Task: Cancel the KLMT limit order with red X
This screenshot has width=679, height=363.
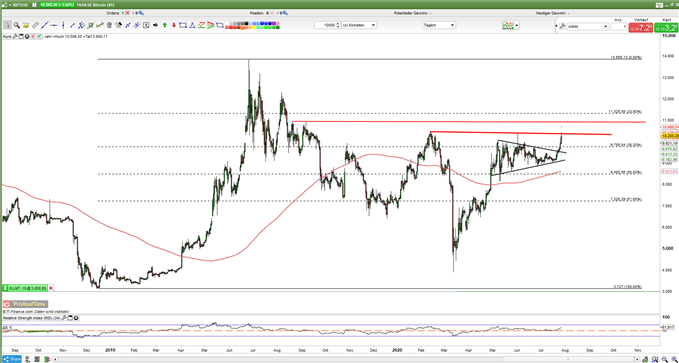Action: (x=51, y=288)
